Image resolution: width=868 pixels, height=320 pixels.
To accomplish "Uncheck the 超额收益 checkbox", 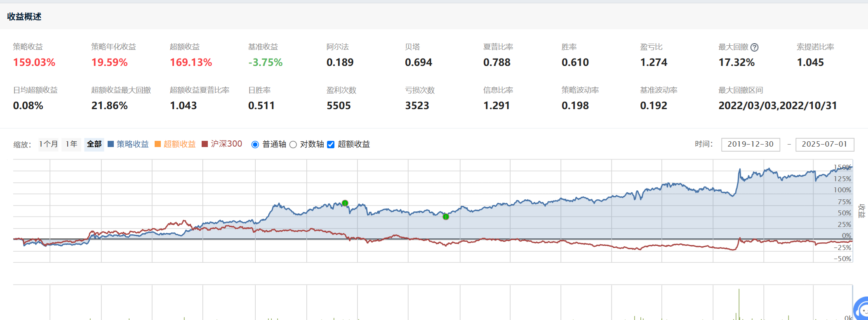I will pyautogui.click(x=331, y=145).
